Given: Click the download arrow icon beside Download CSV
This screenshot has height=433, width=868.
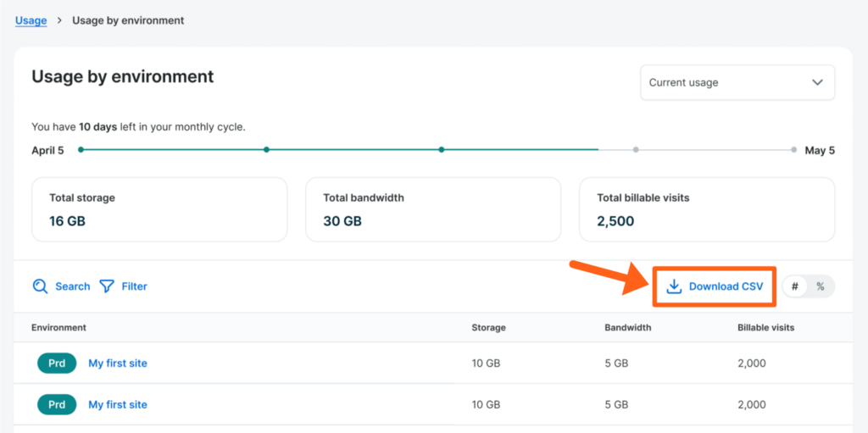Looking at the screenshot, I should click(674, 286).
